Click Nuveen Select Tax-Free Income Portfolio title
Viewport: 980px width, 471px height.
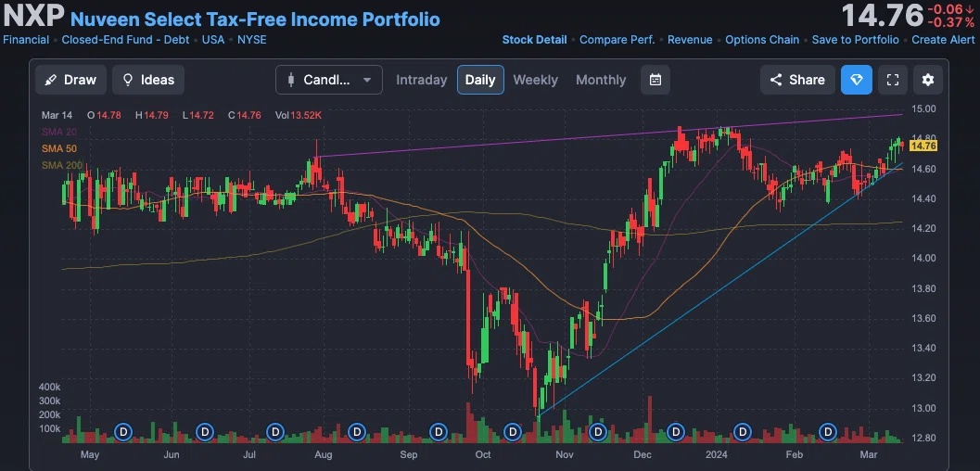(x=255, y=19)
